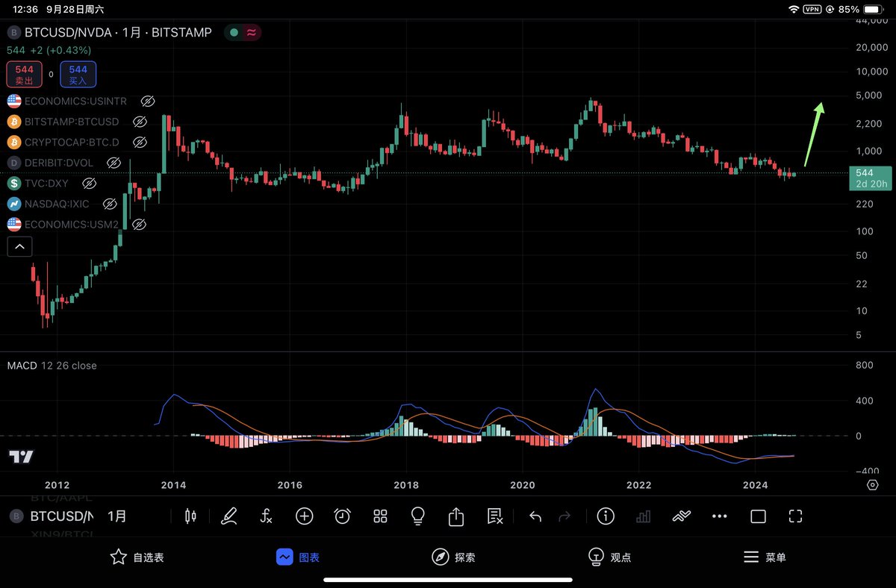Open the layout grid icon
Viewport: 896px width, 588px height.
(380, 516)
